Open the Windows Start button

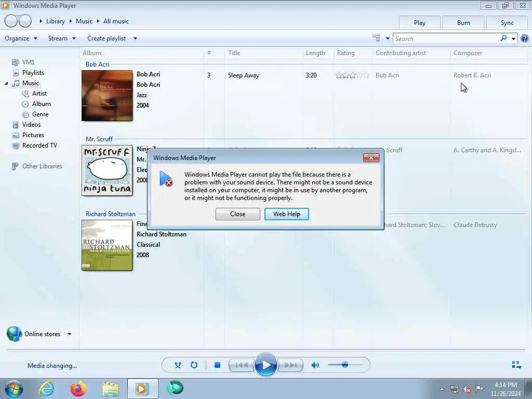14,389
